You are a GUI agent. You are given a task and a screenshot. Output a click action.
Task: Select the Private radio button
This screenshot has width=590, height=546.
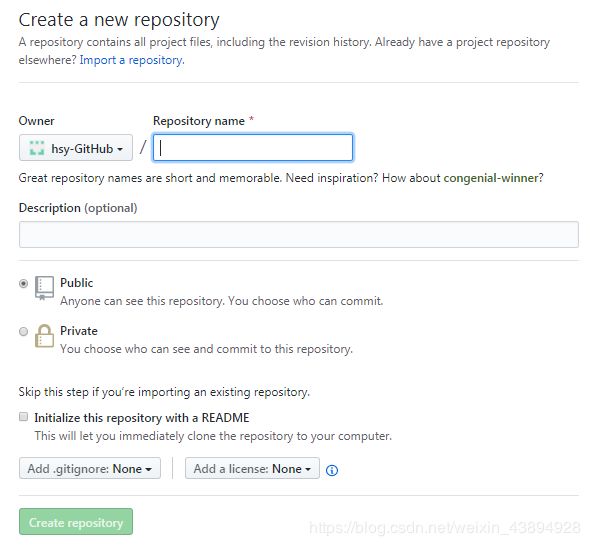(x=23, y=331)
